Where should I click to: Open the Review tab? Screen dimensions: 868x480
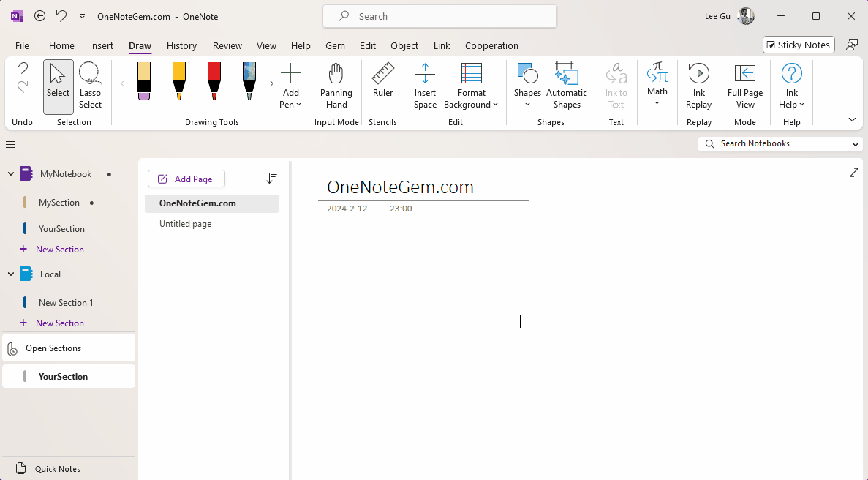[227, 45]
